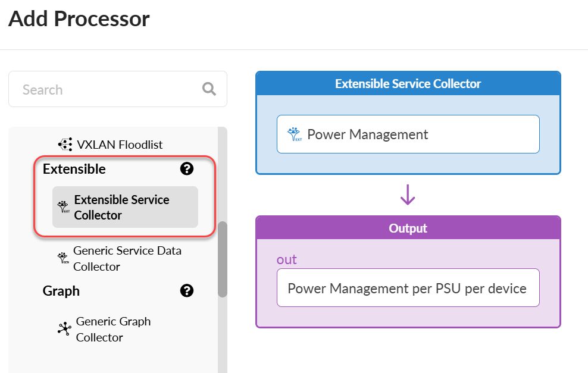
Task: Focus the processor Search field
Action: pyautogui.click(x=107, y=89)
